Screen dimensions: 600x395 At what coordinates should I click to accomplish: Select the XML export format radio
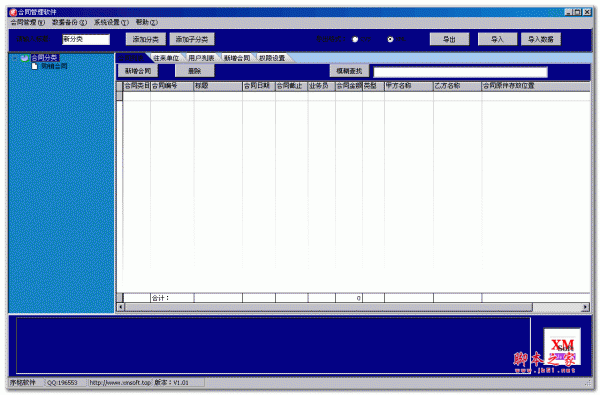pos(390,39)
